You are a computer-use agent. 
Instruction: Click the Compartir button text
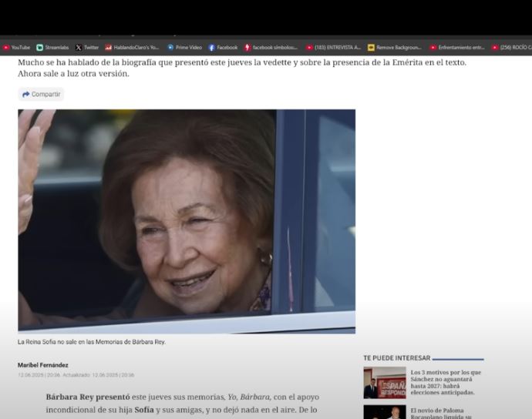(45, 94)
